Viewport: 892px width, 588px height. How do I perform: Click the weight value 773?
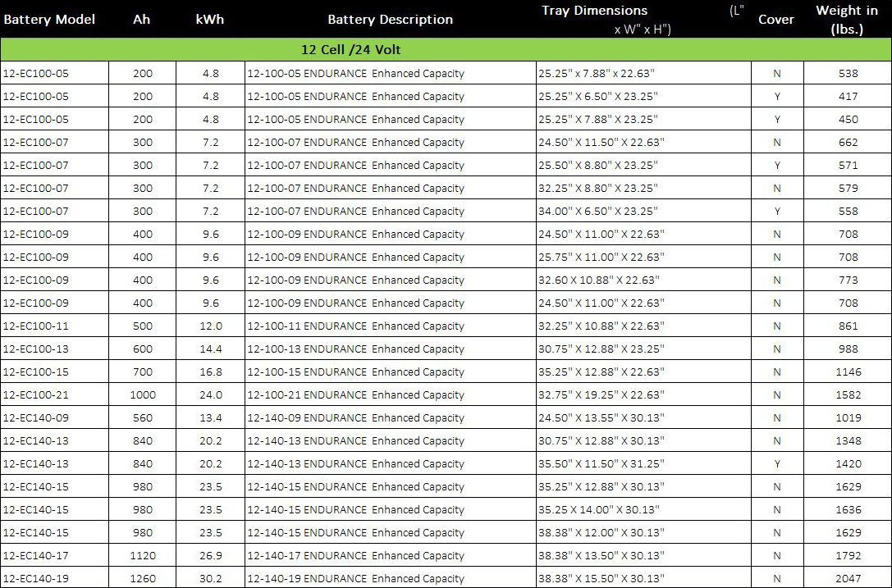click(x=848, y=280)
